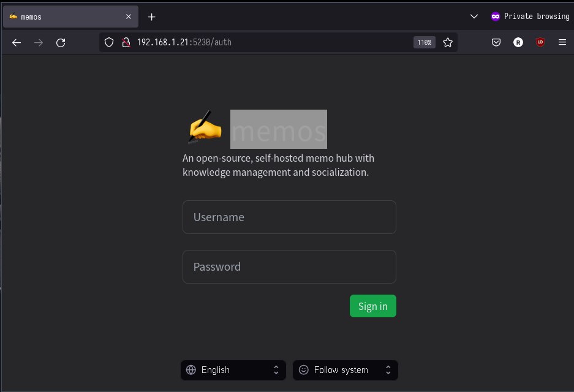The image size is (574, 392).
Task: Open the Pocket save icon
Action: pos(496,42)
